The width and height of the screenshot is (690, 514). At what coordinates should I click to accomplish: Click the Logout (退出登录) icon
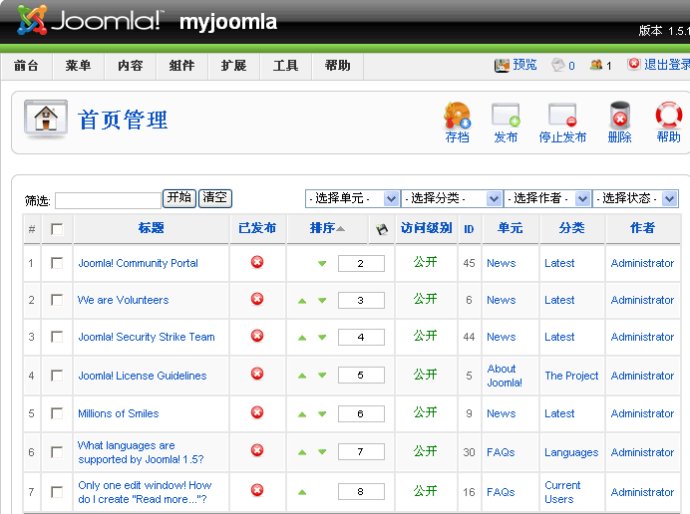634,64
